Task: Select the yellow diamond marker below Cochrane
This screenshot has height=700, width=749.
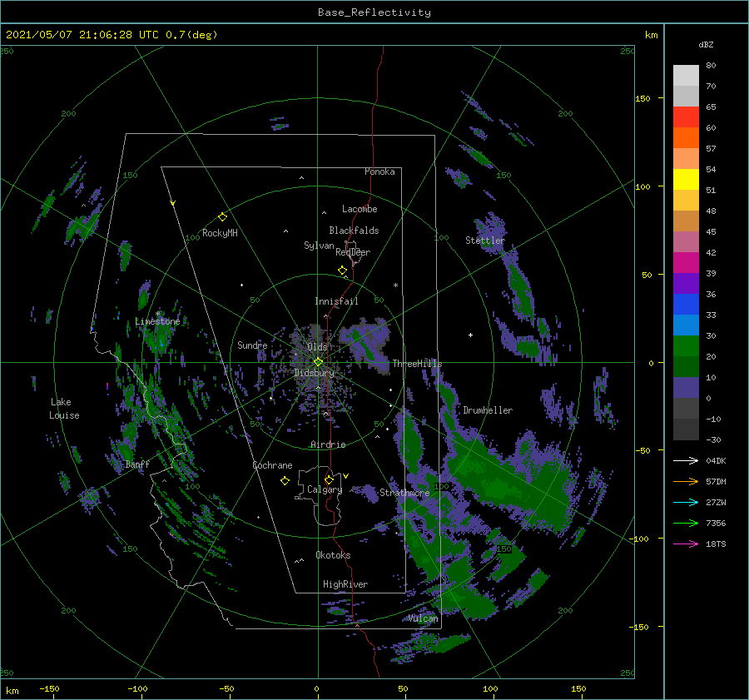Action: (285, 481)
